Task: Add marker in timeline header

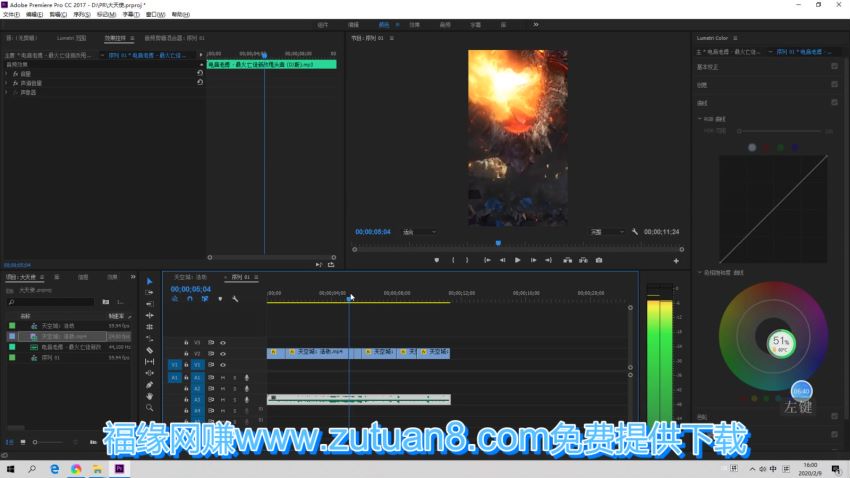Action: 220,299
